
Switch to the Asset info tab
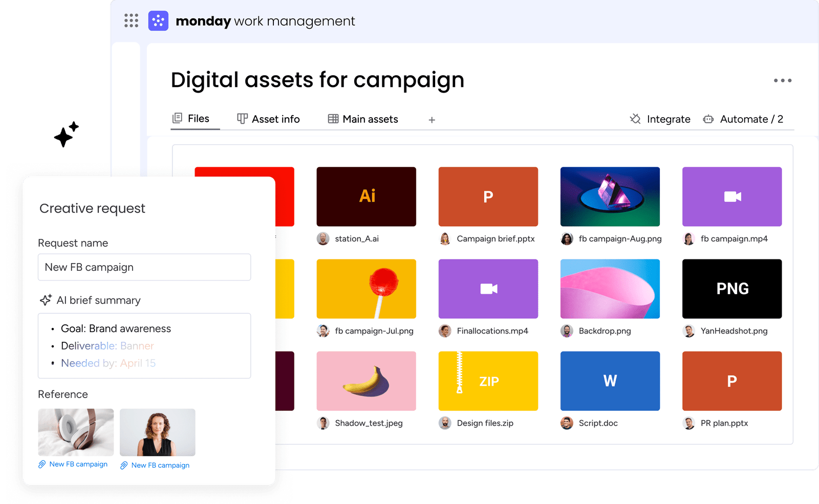click(x=268, y=119)
